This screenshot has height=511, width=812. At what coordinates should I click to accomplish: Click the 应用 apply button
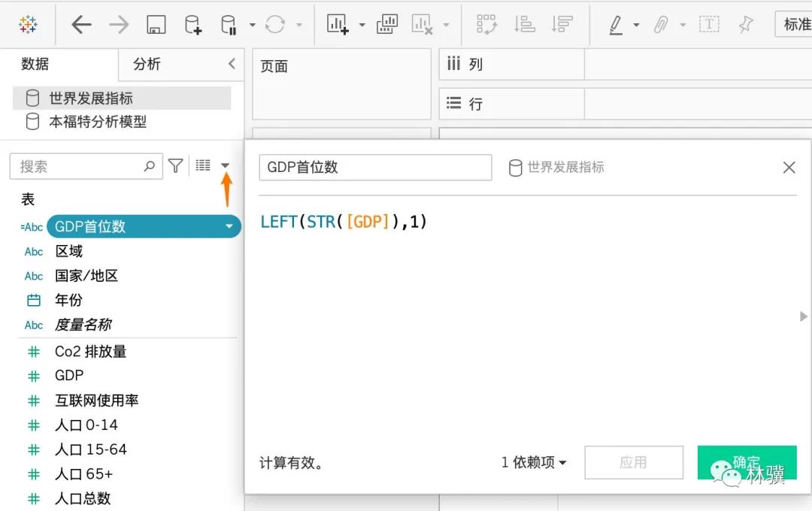(x=634, y=462)
